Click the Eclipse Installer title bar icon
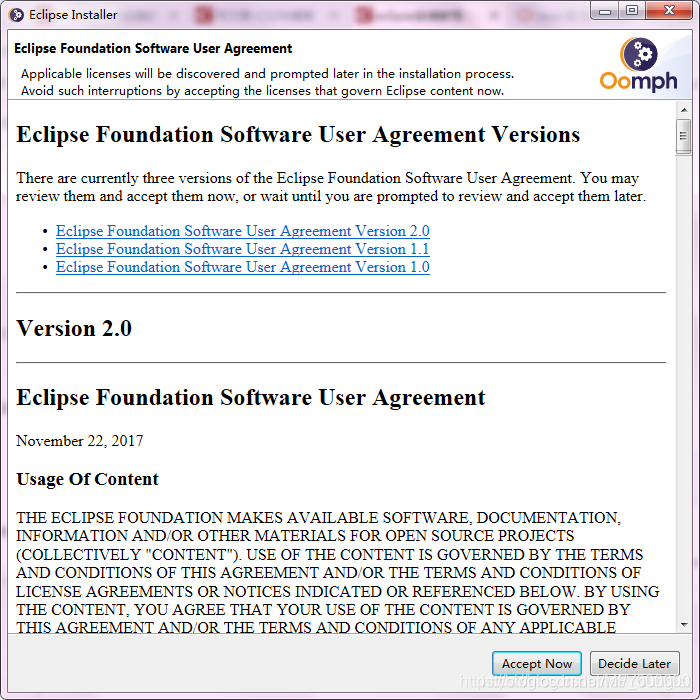This screenshot has width=700, height=700. click(x=16, y=15)
